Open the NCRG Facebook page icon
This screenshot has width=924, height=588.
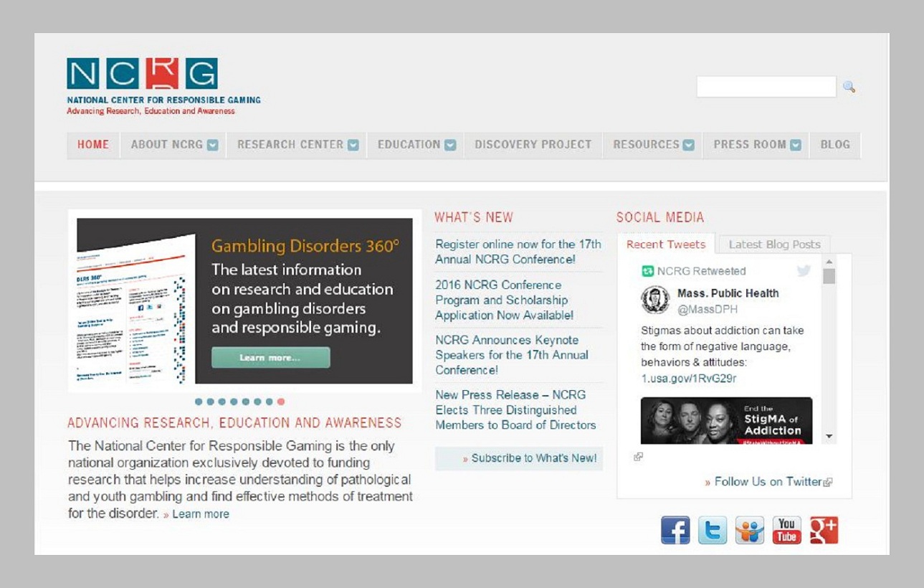coord(675,530)
